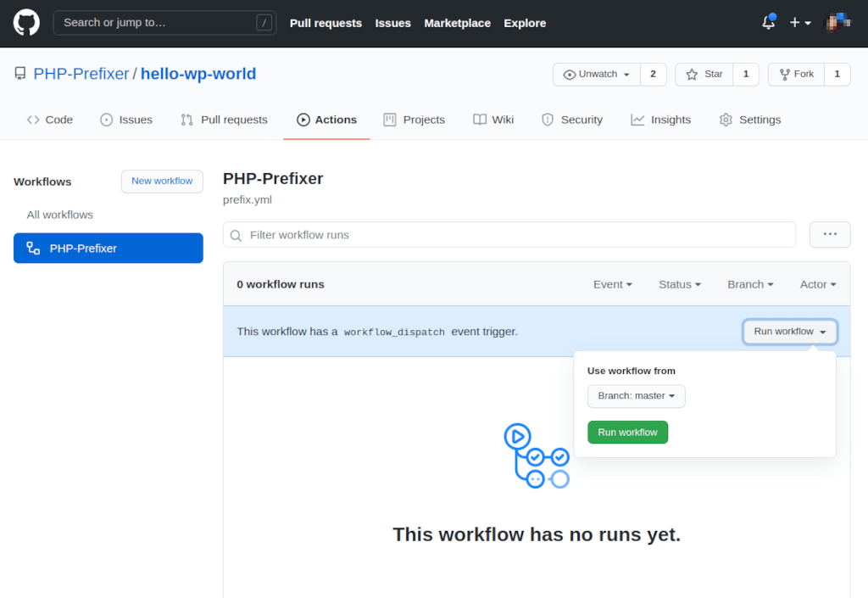The width and height of the screenshot is (868, 598).
Task: Open Issues in top navigation
Action: click(x=392, y=23)
